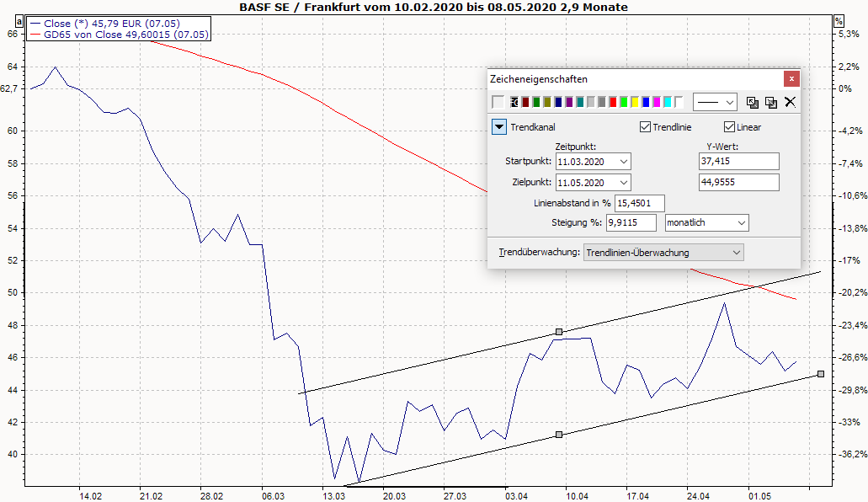Open the Trendüberwachung dropdown
The image size is (868, 502).
737,253
